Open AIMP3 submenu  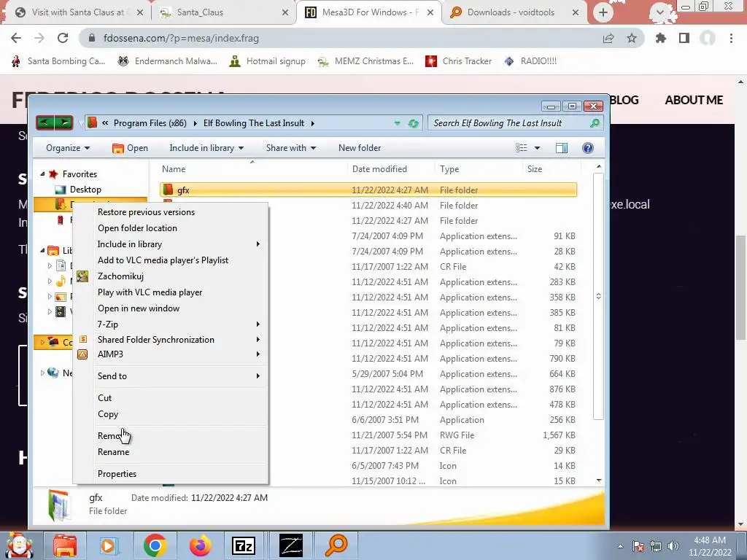(171, 354)
